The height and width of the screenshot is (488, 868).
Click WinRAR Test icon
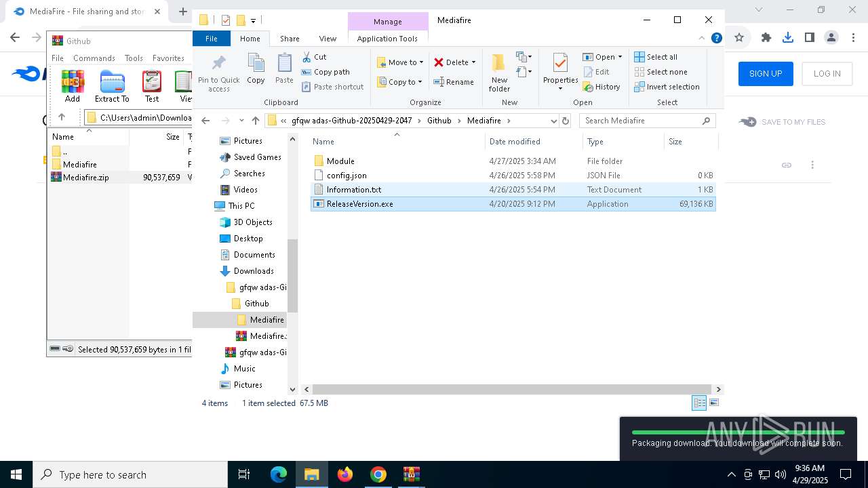coord(152,87)
